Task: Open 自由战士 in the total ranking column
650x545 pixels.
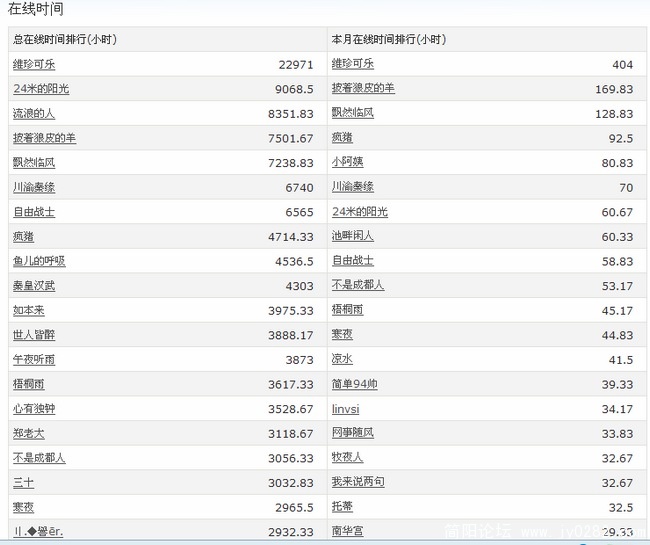Action: pos(34,212)
